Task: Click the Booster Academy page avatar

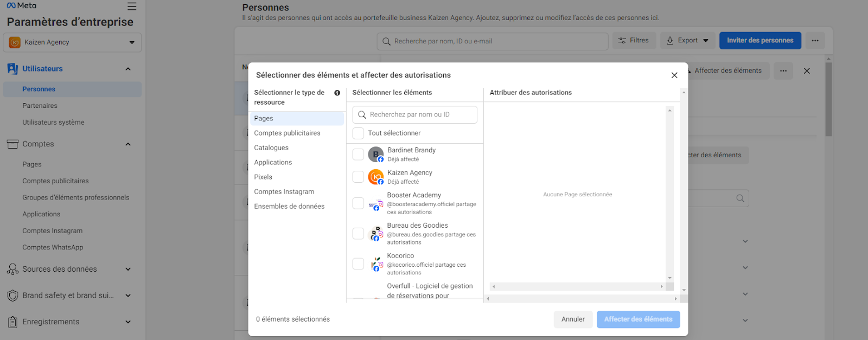Action: (x=376, y=204)
